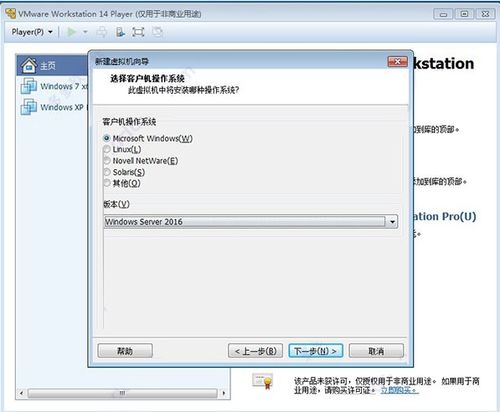The image size is (500, 412).
Task: Click the green Power On play icon
Action: [72, 32]
